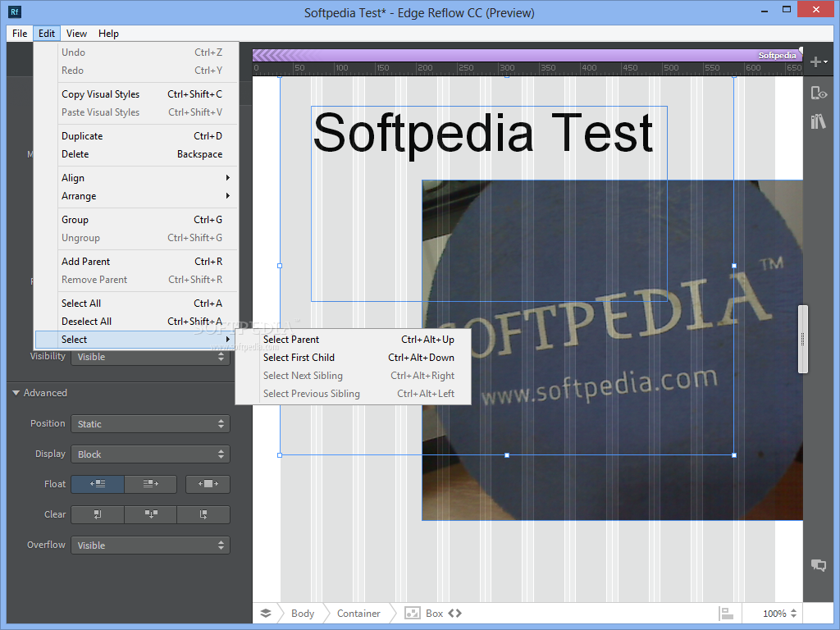Open the Position Static dropdown

[x=151, y=424]
